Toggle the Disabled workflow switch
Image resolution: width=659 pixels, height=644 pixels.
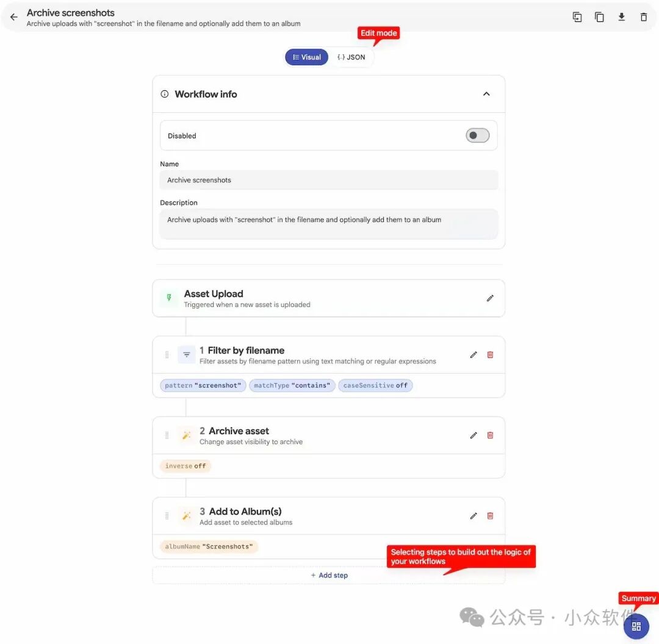pyautogui.click(x=477, y=135)
